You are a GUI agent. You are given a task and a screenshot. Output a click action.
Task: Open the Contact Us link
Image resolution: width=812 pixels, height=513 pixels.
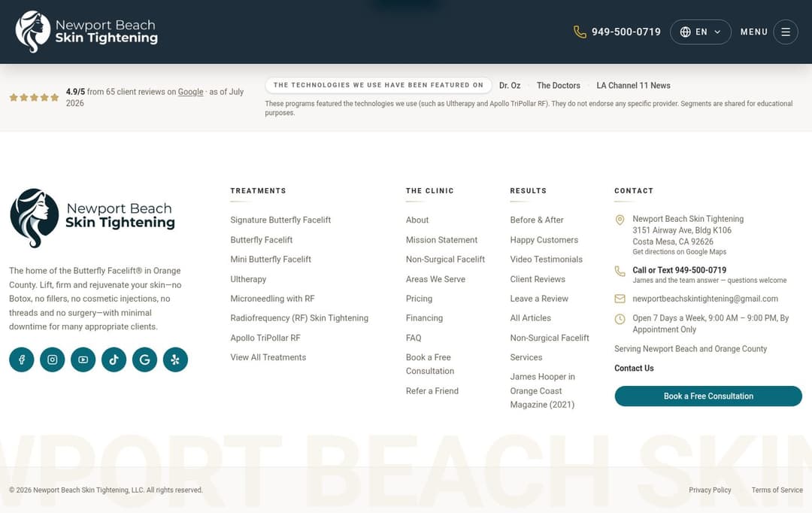tap(634, 368)
